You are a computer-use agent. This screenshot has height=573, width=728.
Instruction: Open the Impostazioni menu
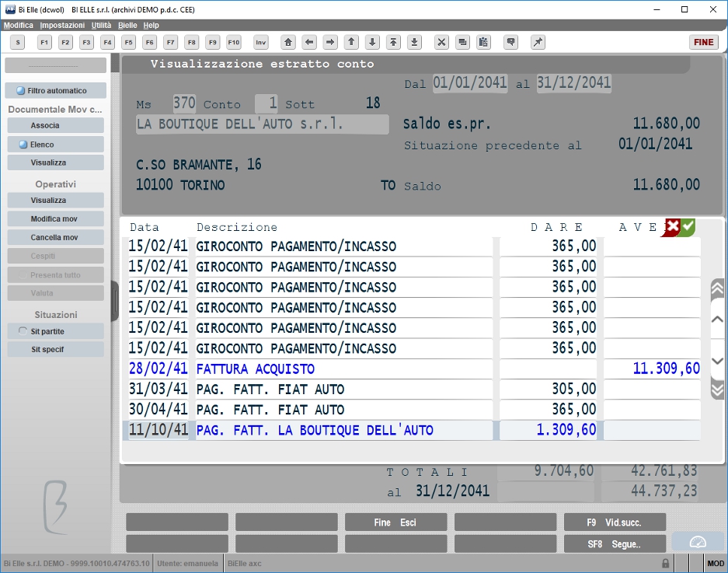[62, 25]
